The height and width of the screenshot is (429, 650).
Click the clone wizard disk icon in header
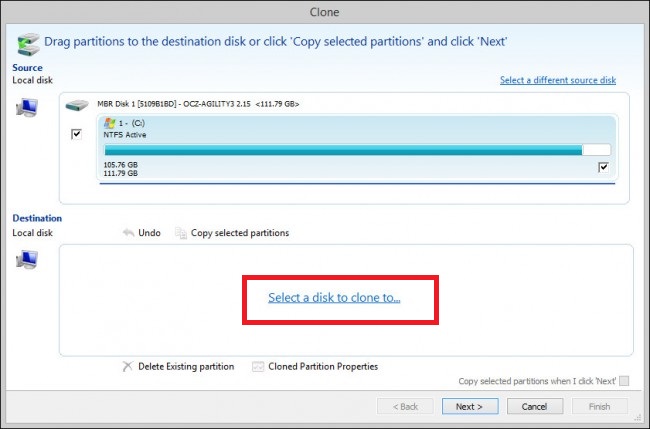(29, 42)
